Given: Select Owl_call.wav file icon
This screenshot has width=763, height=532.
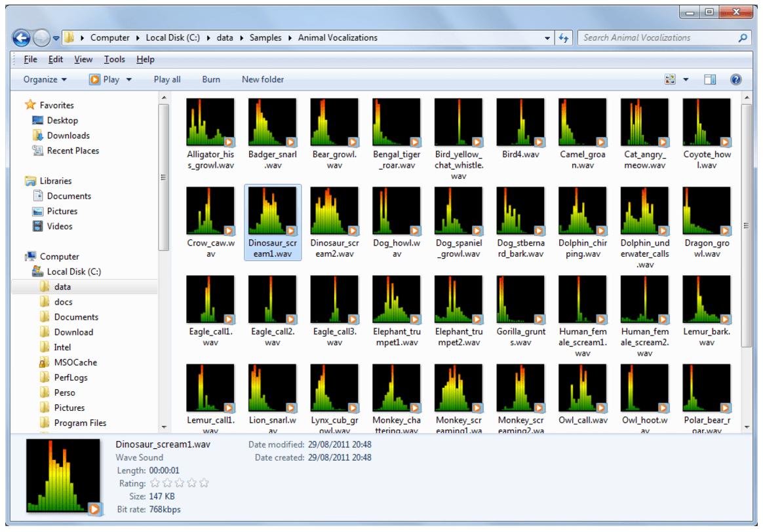Looking at the screenshot, I should tap(583, 388).
